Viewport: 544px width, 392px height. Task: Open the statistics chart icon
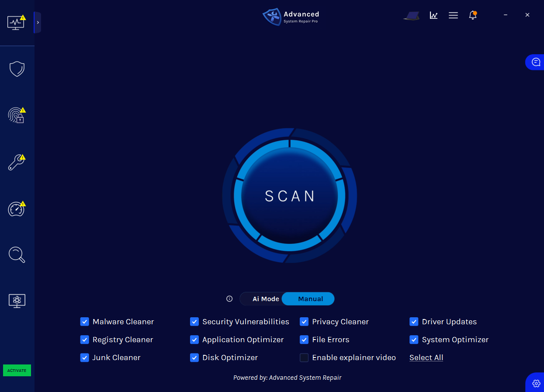point(433,15)
